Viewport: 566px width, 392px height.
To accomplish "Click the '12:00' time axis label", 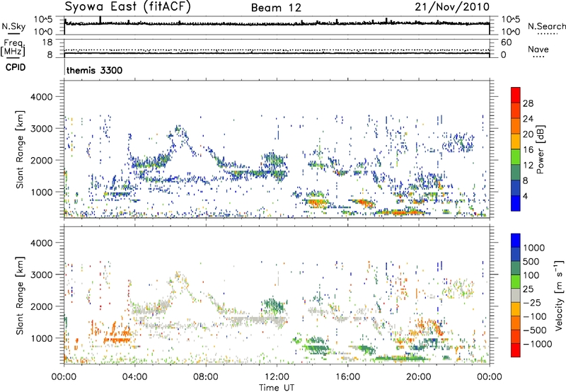I will click(x=277, y=377).
